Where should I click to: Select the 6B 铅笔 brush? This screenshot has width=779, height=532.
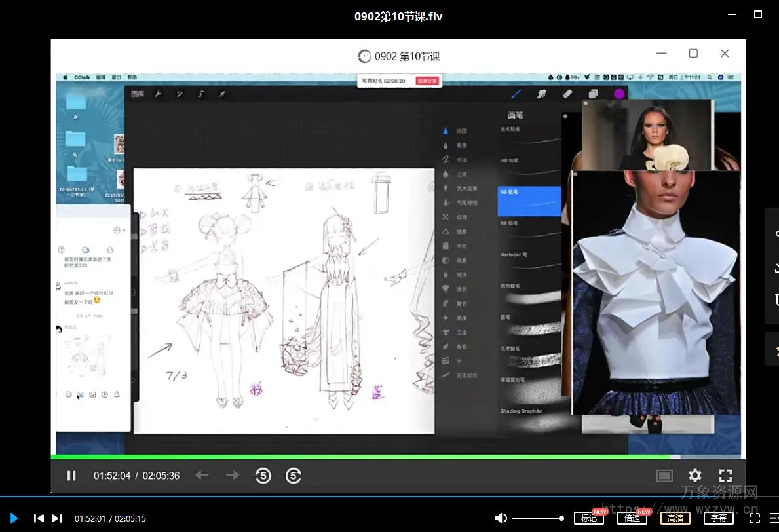click(529, 200)
